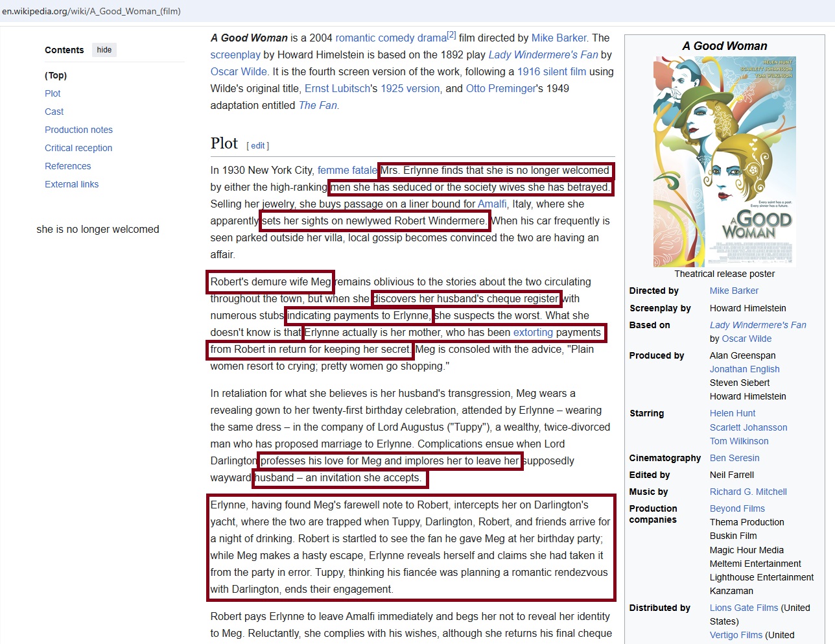
Task: Open Mike Barker link in the infobox
Action: click(x=734, y=291)
